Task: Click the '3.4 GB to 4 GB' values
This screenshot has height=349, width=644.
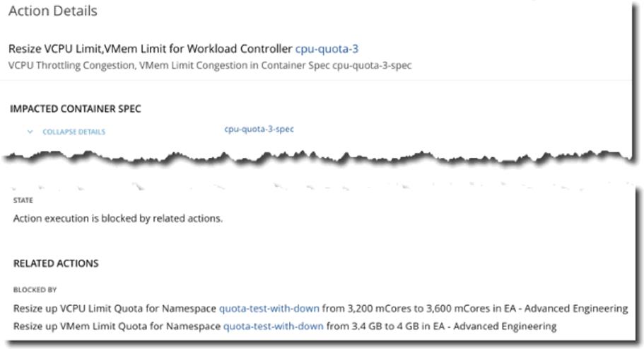Action: (x=386, y=326)
